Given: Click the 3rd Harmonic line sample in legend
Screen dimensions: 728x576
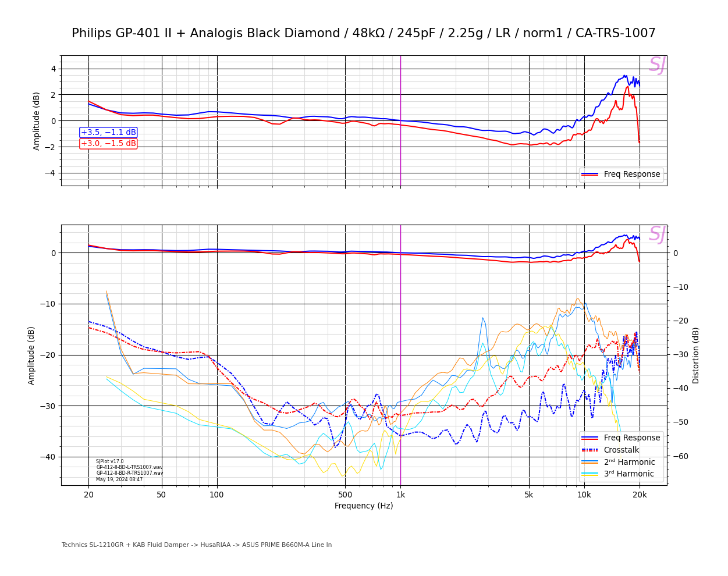Looking at the screenshot, I should [x=589, y=474].
